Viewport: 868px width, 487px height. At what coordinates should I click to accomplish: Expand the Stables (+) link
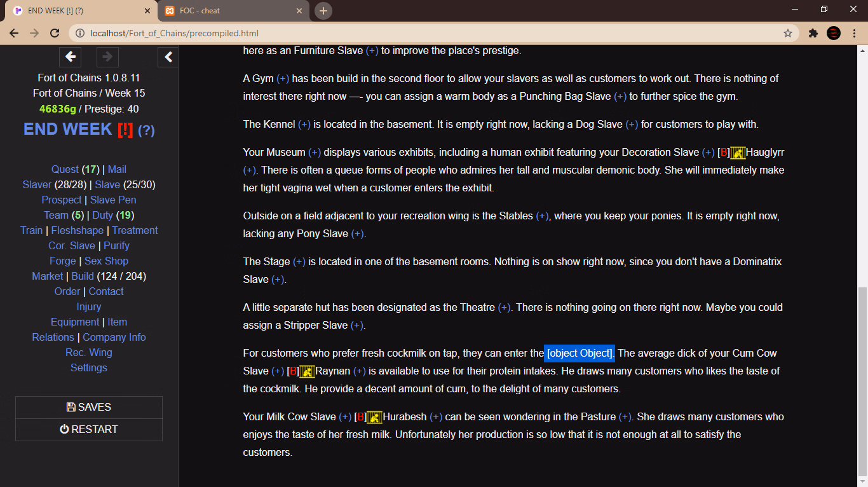(x=542, y=216)
